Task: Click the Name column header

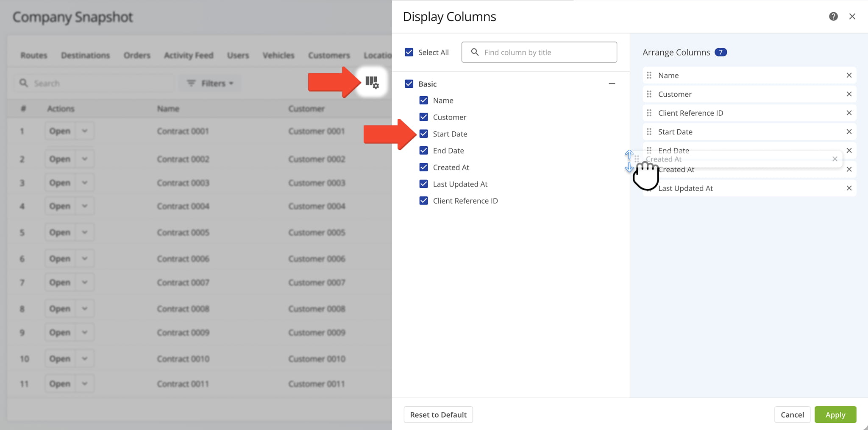Action: click(x=168, y=109)
